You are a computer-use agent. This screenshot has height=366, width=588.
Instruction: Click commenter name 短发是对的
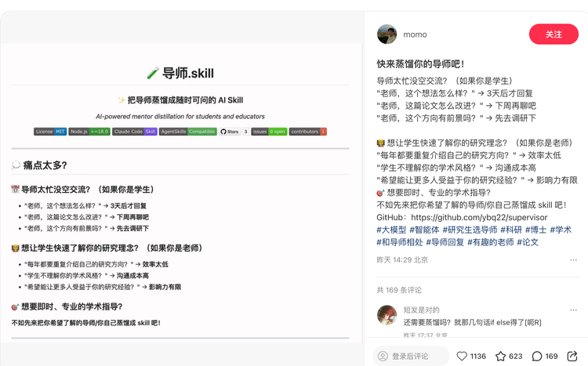coord(421,310)
